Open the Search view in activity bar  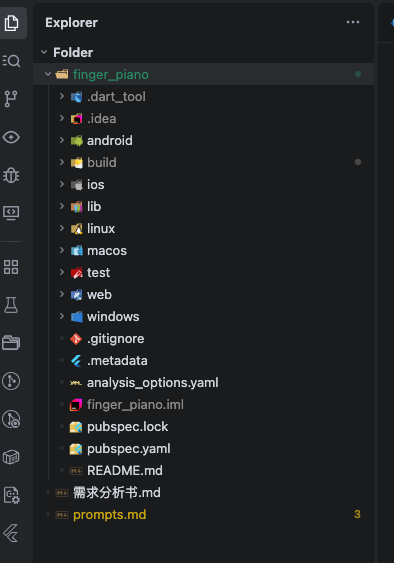coord(11,61)
